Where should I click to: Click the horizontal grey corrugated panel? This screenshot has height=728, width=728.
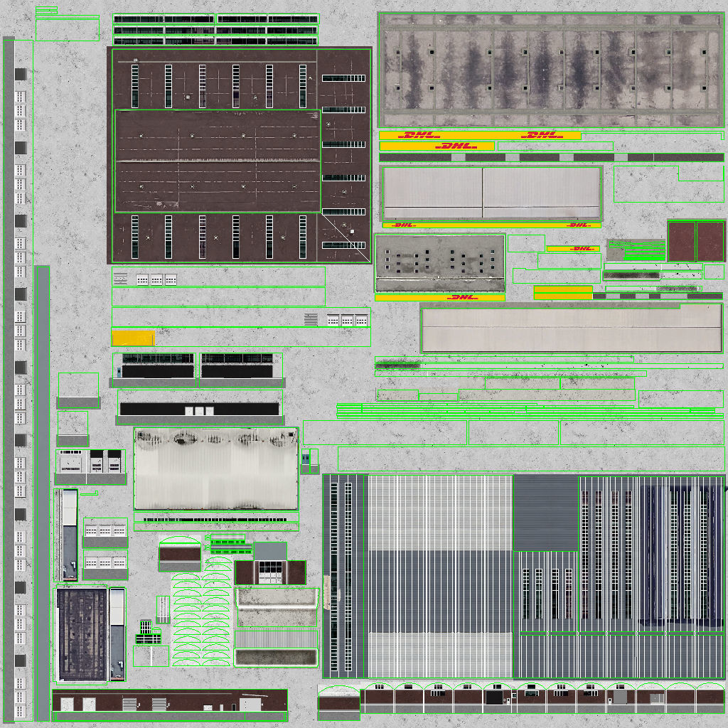(x=277, y=639)
